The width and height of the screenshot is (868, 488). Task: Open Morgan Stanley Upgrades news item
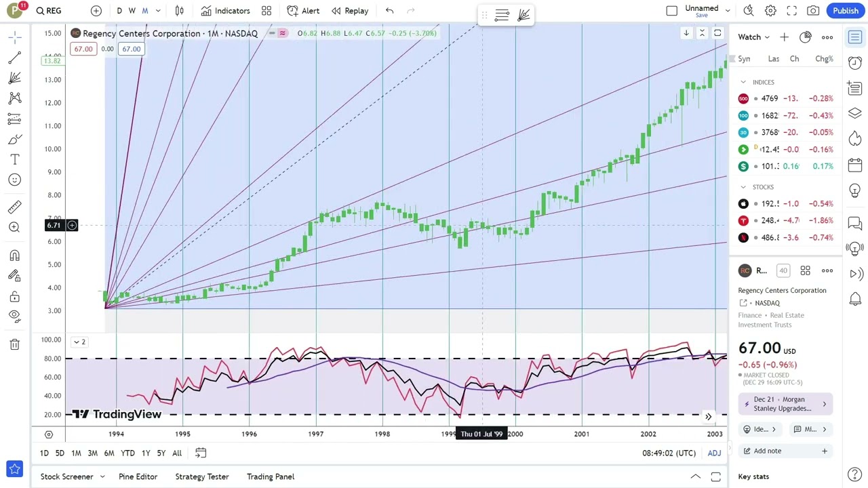pos(787,404)
